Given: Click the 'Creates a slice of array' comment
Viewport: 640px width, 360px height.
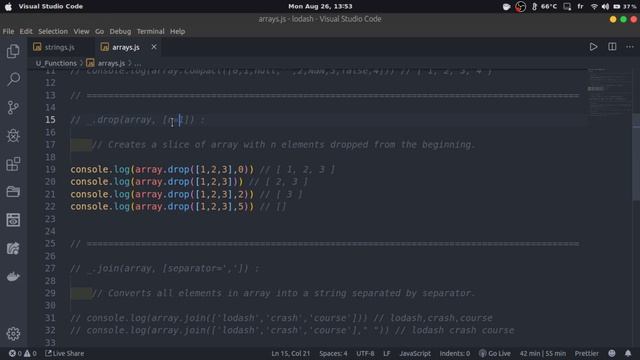Looking at the screenshot, I should pos(283,145).
